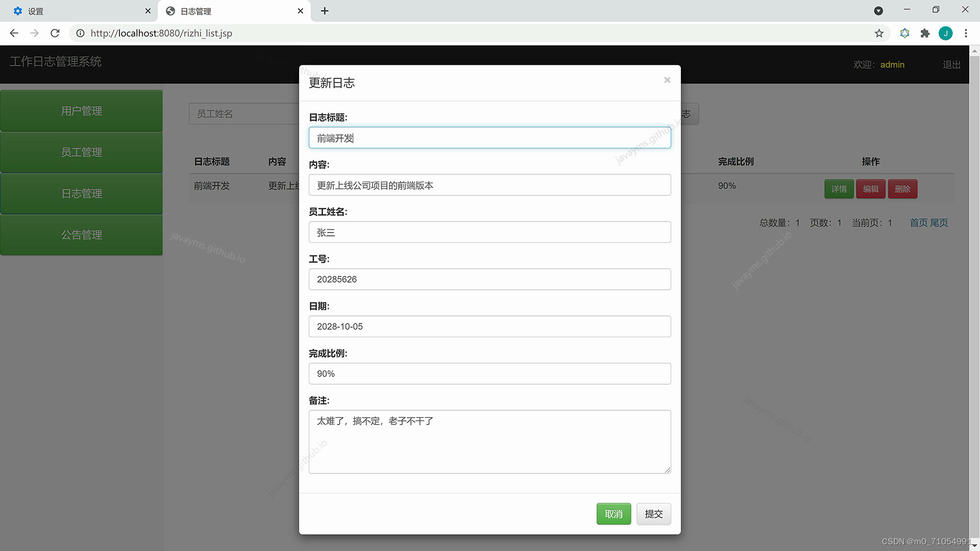Open the Chrome profile avatar J
This screenshot has width=980, height=551.
point(945,33)
